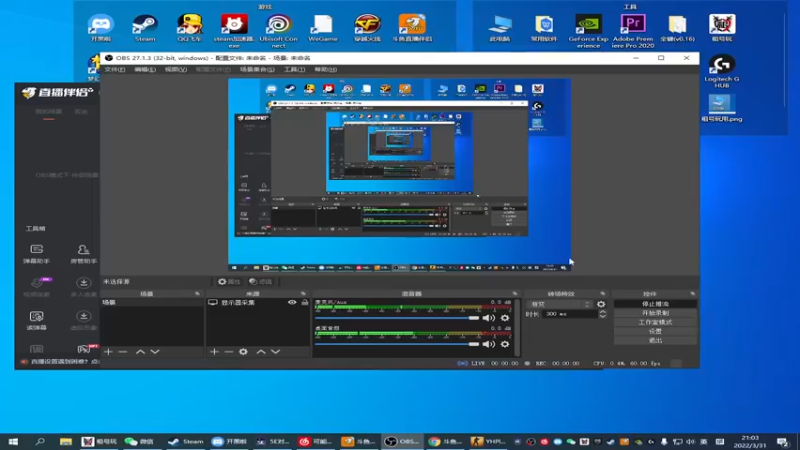This screenshot has height=450, width=800.
Task: Open 房管助手 tool in 直播伴侣
Action: [x=83, y=254]
